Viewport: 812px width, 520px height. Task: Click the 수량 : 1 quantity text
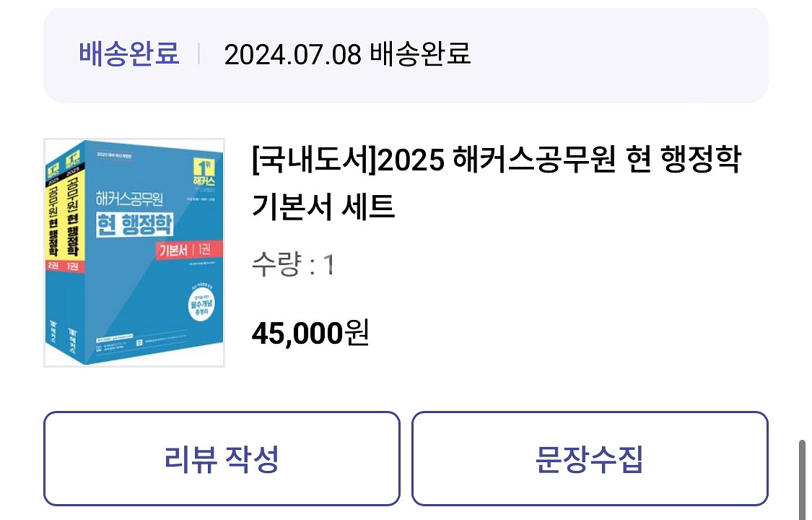tap(293, 264)
